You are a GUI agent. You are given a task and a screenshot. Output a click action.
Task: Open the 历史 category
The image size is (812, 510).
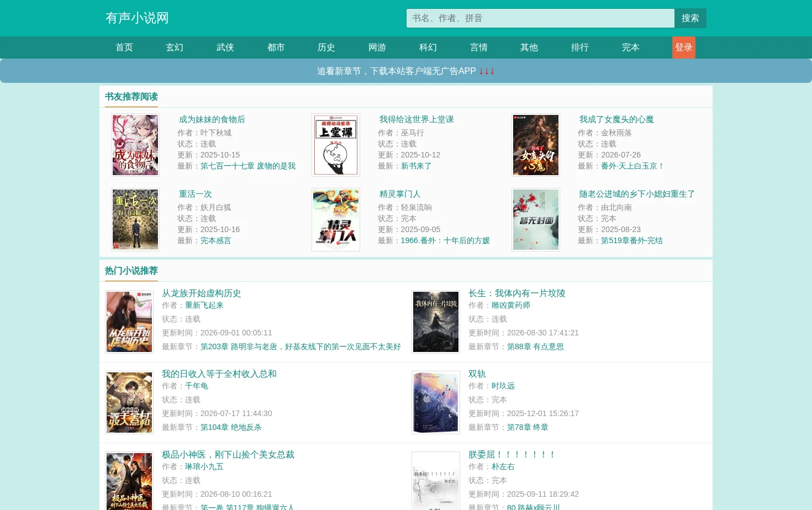coord(326,48)
